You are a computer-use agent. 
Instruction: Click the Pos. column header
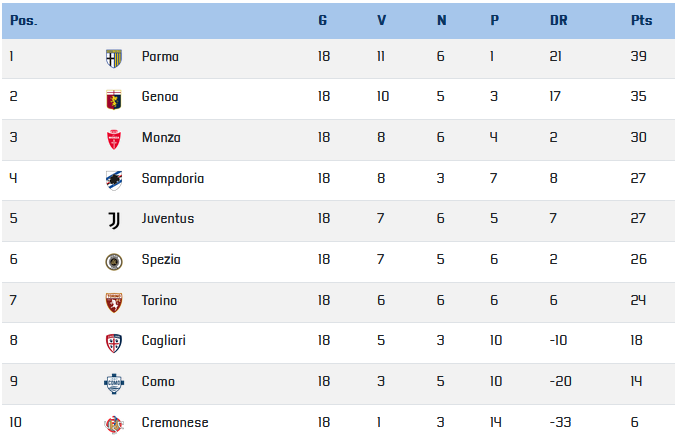coord(24,20)
